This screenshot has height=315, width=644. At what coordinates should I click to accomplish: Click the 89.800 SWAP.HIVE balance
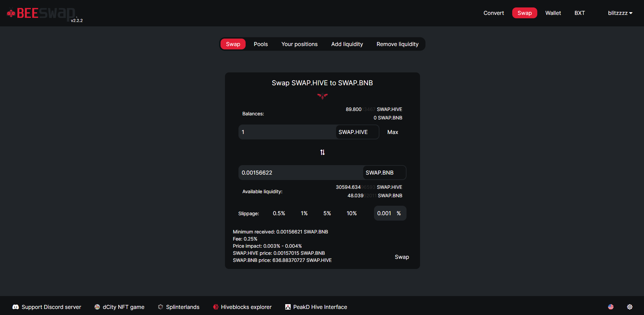(374, 109)
